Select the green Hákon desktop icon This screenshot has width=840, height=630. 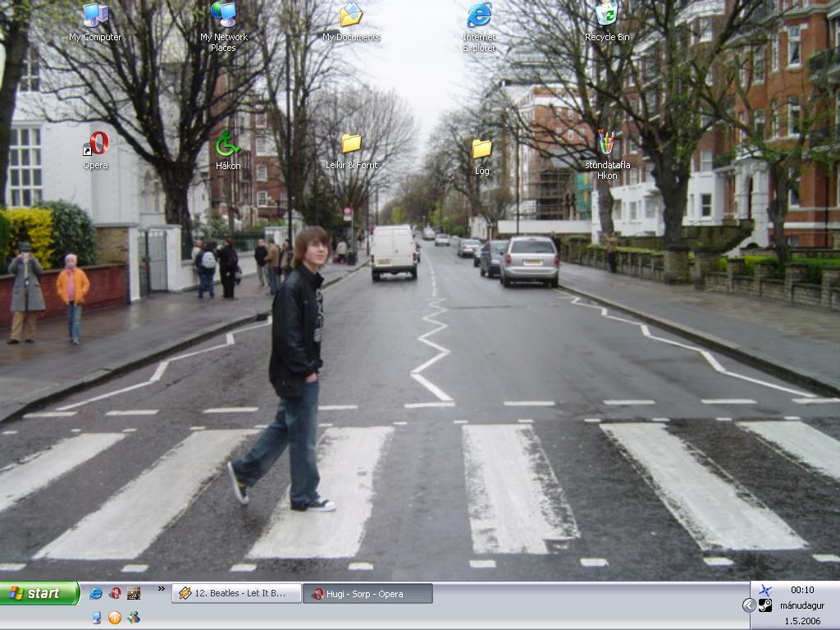228,151
